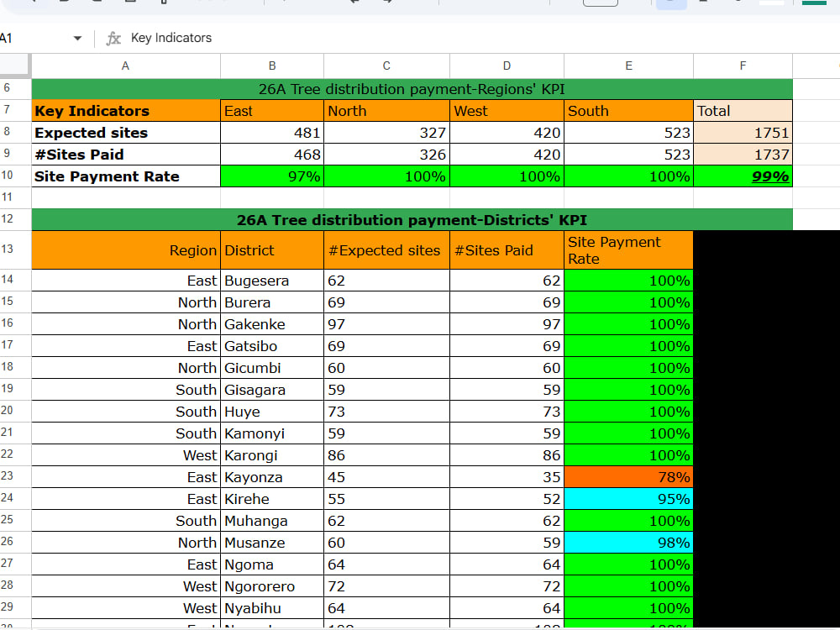Screen dimensions: 840x630
Task: Select the Gatsibo district cell
Action: pos(272,346)
